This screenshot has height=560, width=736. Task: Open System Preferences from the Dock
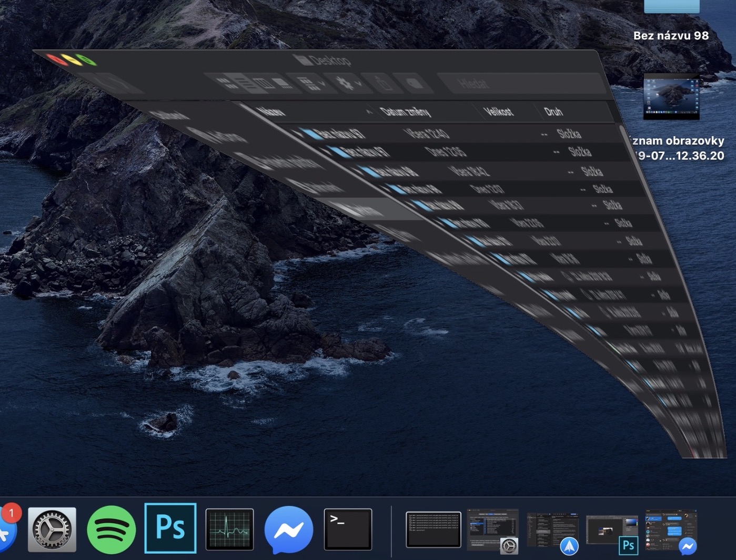pyautogui.click(x=52, y=530)
